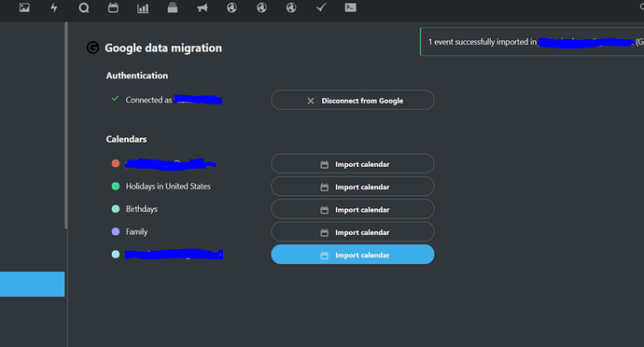Click the event successfully imported notification

pos(532,41)
